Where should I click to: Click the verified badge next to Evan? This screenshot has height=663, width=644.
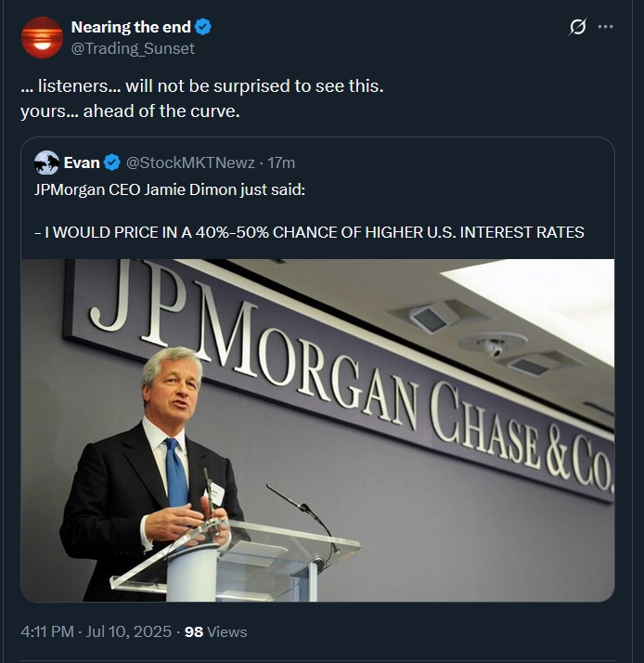(x=112, y=163)
